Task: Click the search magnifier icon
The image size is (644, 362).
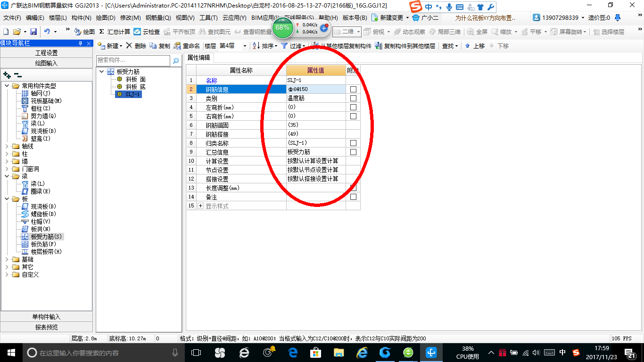Action: pyautogui.click(x=176, y=61)
